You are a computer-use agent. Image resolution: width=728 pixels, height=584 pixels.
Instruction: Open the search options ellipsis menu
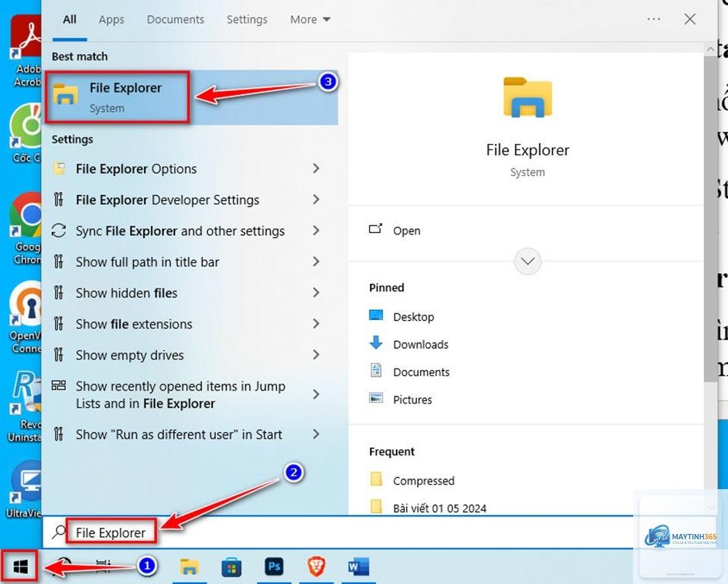(x=654, y=19)
